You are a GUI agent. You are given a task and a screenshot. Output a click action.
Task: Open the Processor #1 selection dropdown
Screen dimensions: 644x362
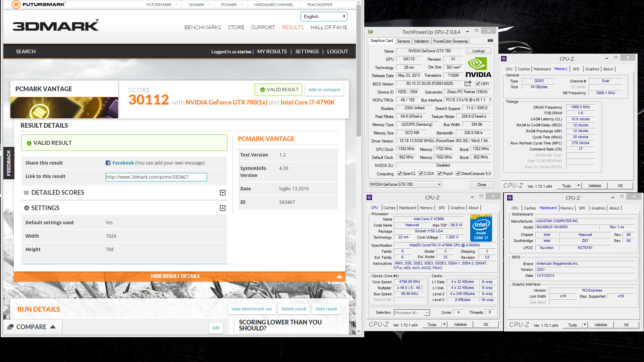[412, 313]
